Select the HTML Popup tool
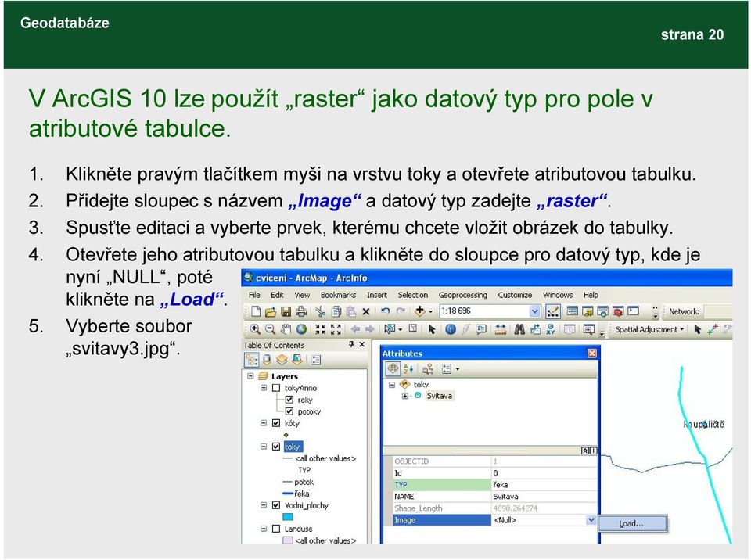Screen dimensions: 751x560 [x=481, y=329]
